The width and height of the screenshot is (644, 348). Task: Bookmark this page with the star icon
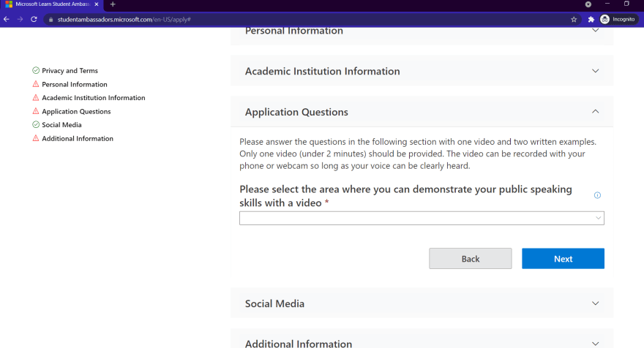click(x=574, y=19)
